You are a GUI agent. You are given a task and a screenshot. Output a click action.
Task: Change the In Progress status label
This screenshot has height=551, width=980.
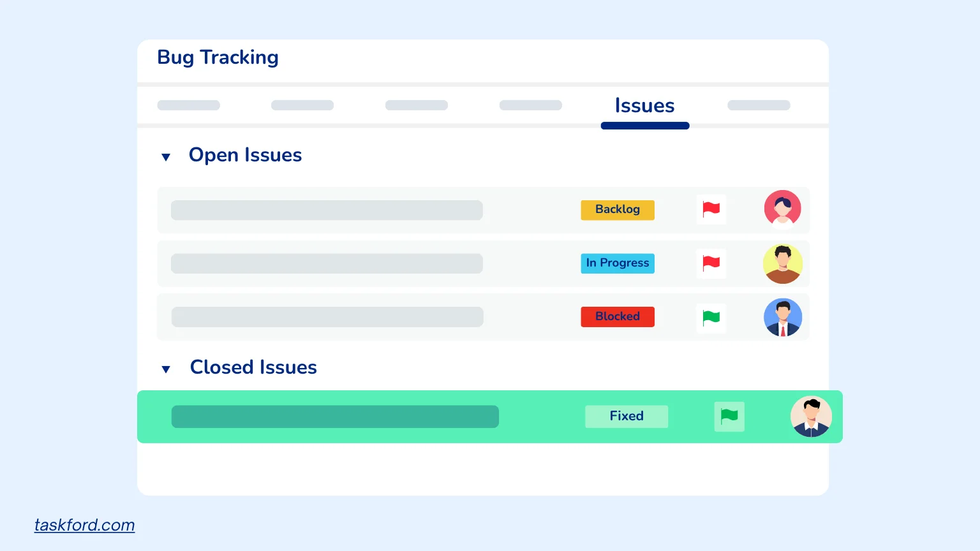click(617, 263)
